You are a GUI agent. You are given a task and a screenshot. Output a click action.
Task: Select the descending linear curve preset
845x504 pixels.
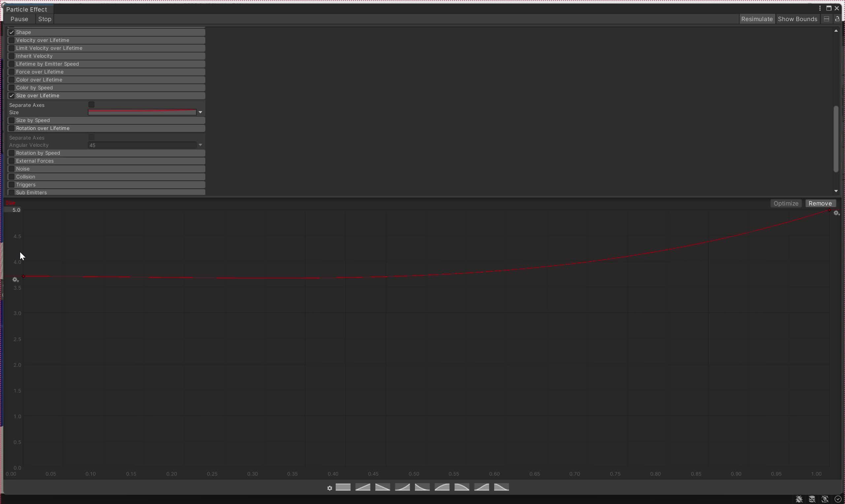tap(382, 487)
